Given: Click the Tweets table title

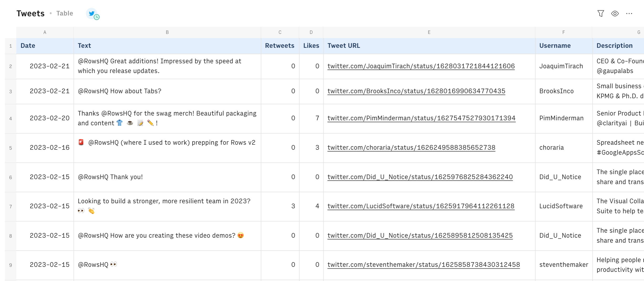Looking at the screenshot, I should 30,13.
